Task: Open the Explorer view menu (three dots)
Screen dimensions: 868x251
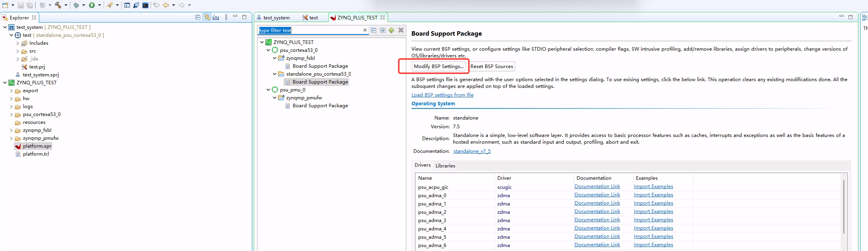Action: 226,17
